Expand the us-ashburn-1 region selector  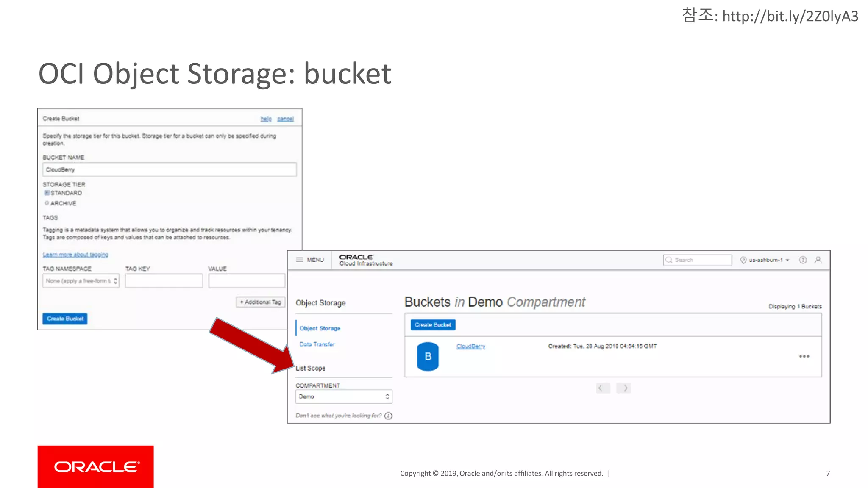[769, 260]
